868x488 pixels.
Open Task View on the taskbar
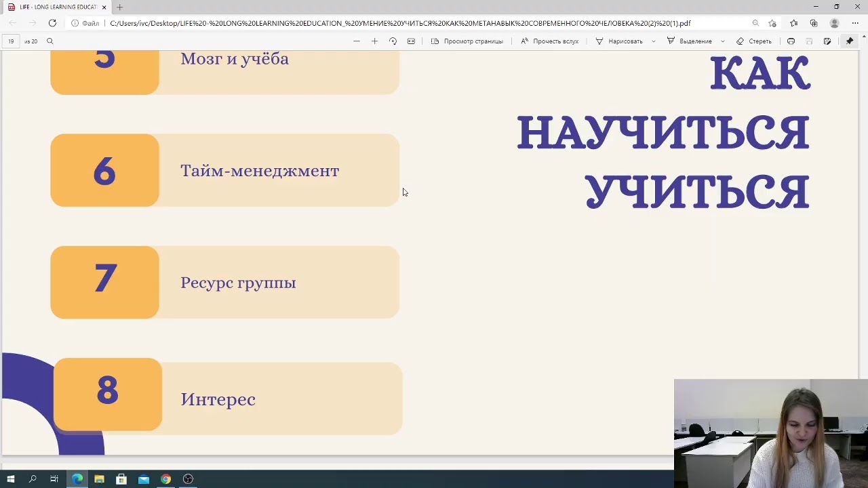tap(54, 479)
